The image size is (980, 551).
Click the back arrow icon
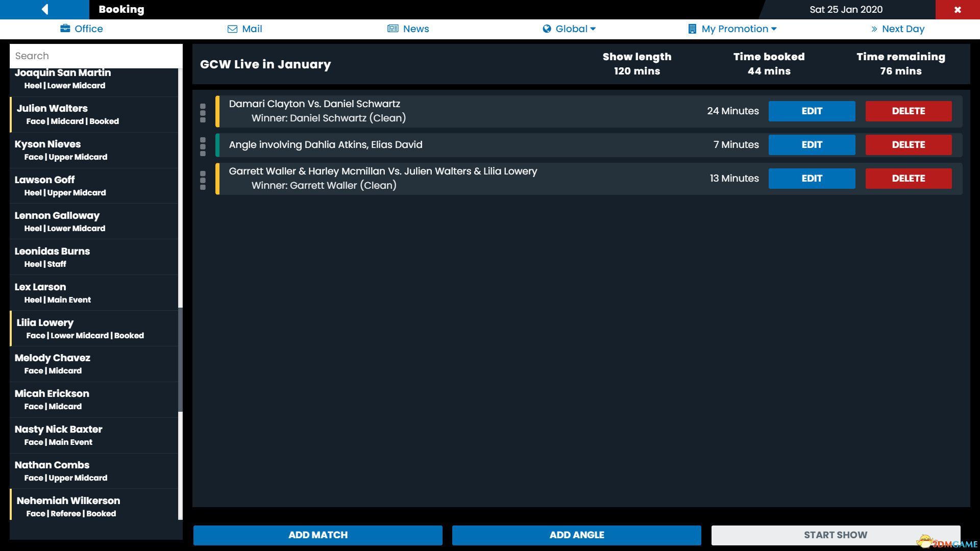tap(45, 9)
